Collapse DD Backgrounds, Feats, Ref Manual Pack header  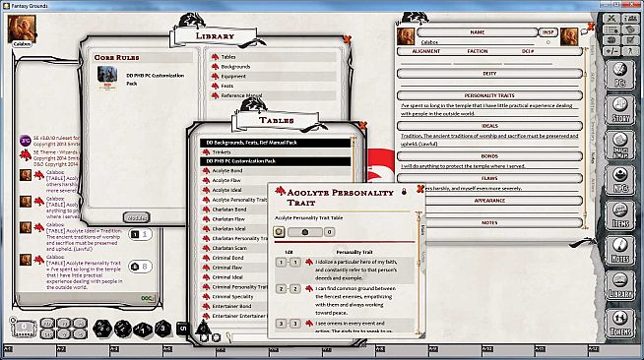(275, 143)
